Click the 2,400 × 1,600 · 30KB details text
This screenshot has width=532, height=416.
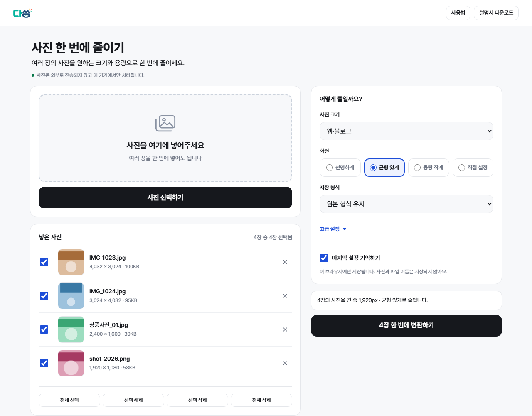(113, 334)
